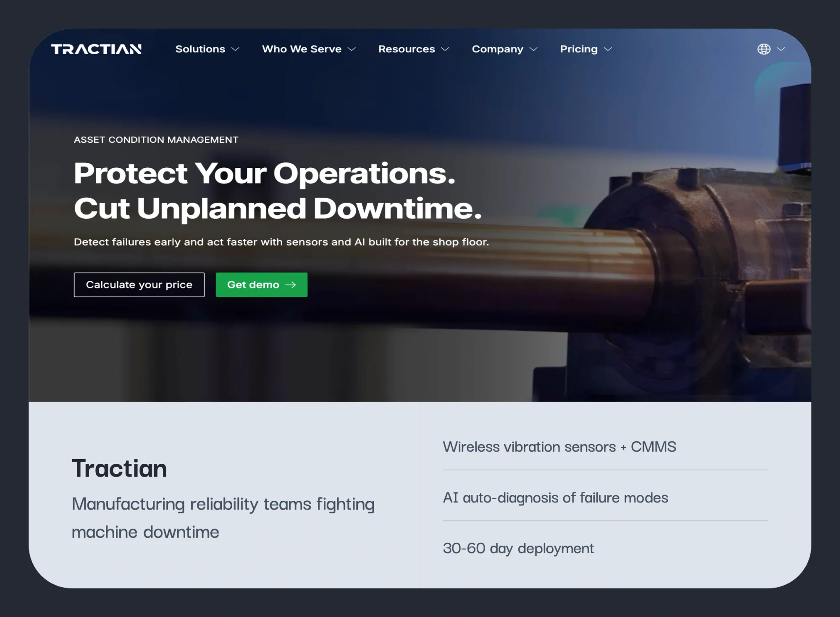Click the 30-60 day deployment text
This screenshot has width=840, height=617.
[x=518, y=548]
